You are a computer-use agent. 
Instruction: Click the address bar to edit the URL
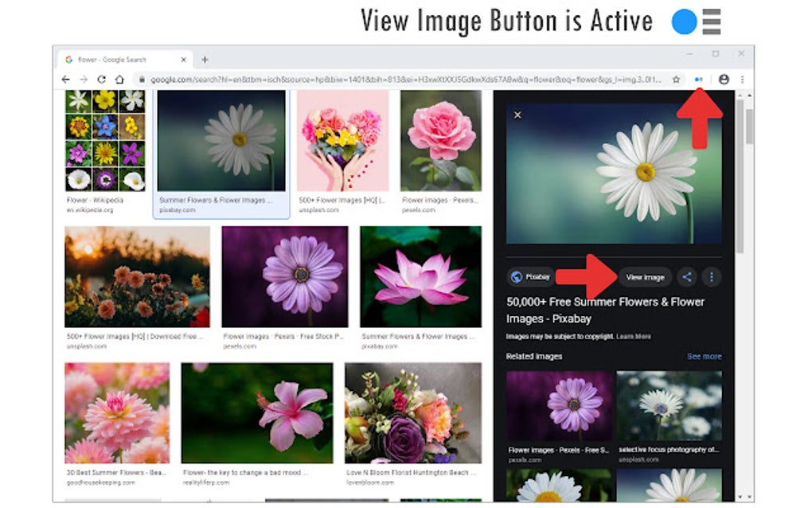pos(398,79)
